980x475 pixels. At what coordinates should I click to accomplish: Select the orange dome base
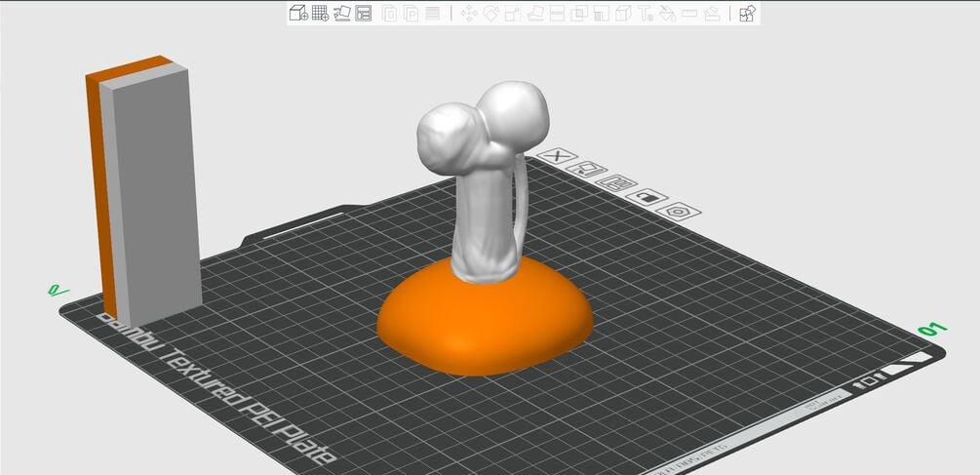coord(485,325)
